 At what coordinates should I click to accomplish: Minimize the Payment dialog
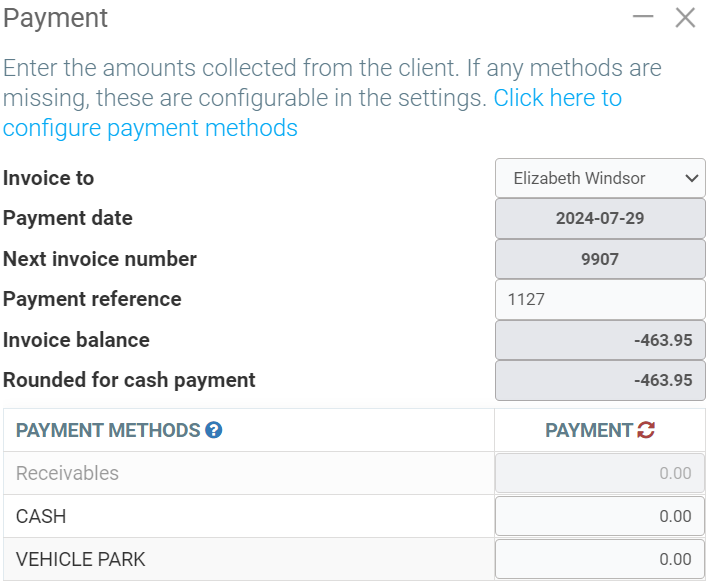643,17
